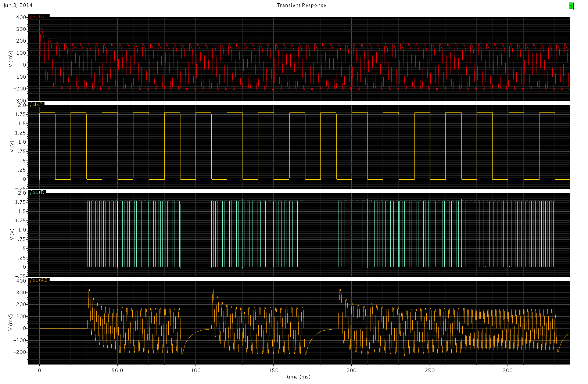588x384 pixels.
Task: Click the 300 tick on the time axis
Action: 508,370
